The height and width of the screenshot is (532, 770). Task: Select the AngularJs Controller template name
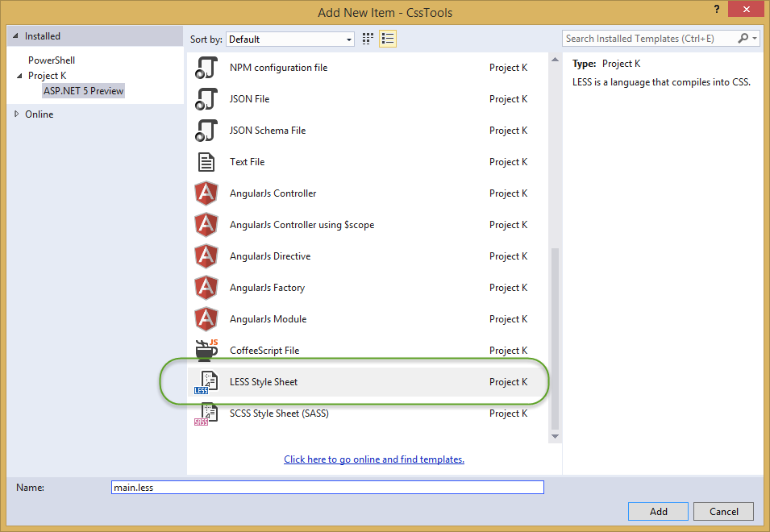click(x=273, y=193)
